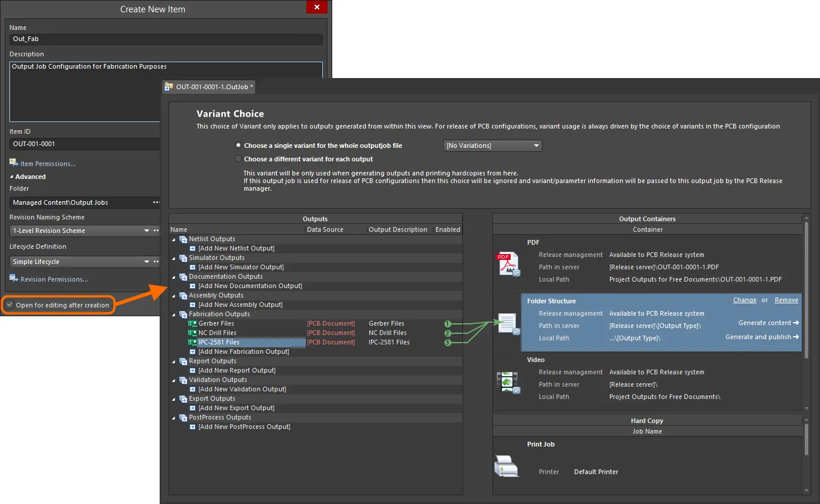Click the Fabrication Outputs category icon
Viewport: 820px width, 504px height.
(183, 314)
